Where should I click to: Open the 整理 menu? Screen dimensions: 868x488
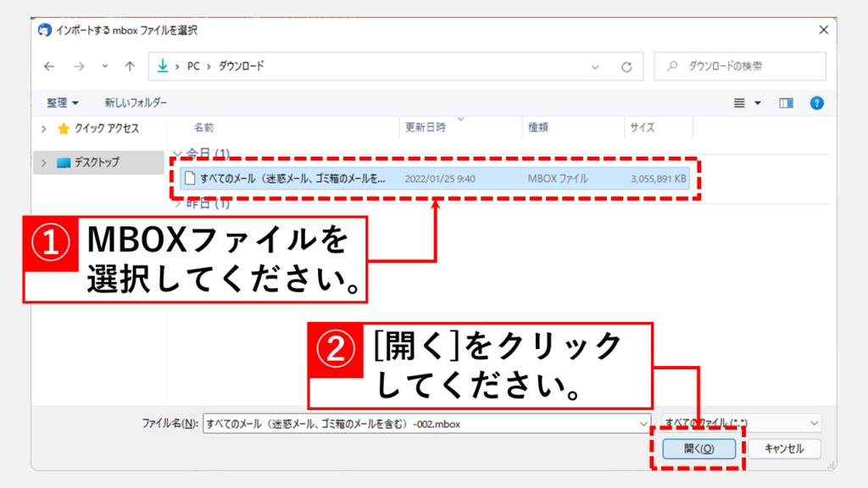click(62, 103)
